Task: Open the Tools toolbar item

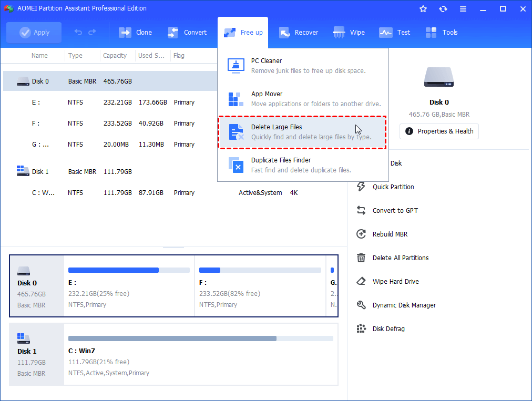Action: pyautogui.click(x=442, y=33)
